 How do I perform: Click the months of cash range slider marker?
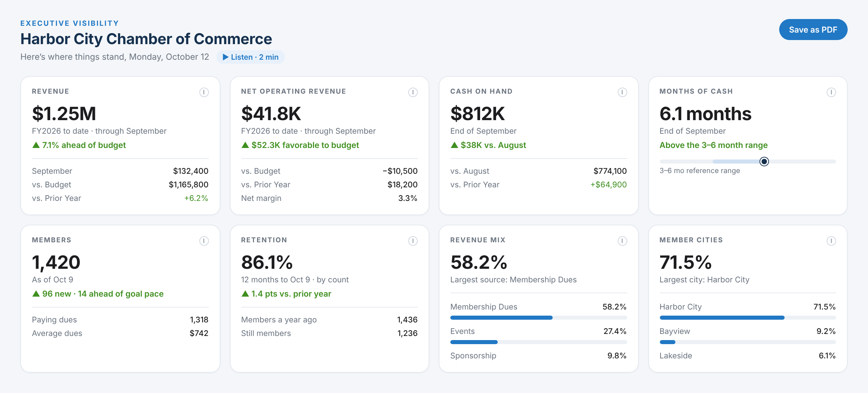pyautogui.click(x=764, y=162)
